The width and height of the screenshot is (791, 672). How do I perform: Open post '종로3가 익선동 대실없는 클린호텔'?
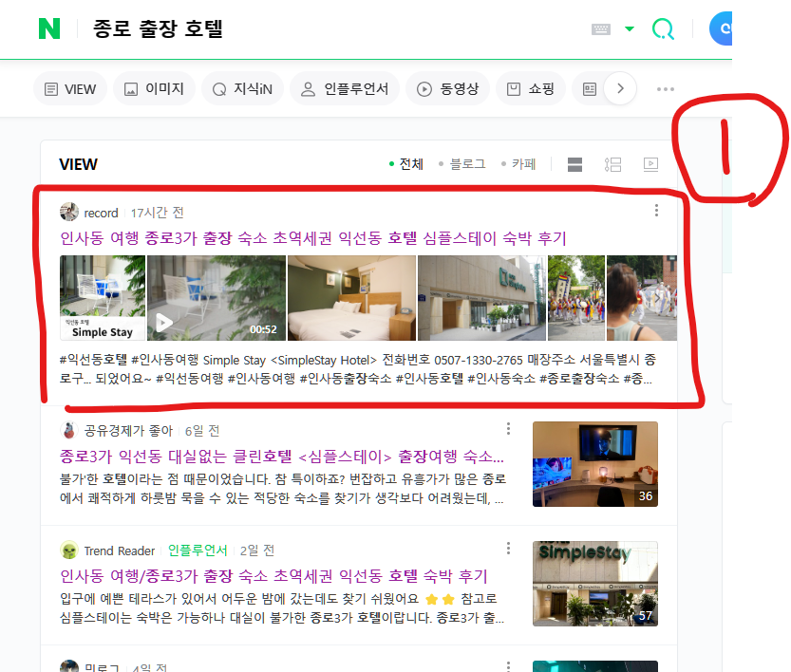coord(281,457)
